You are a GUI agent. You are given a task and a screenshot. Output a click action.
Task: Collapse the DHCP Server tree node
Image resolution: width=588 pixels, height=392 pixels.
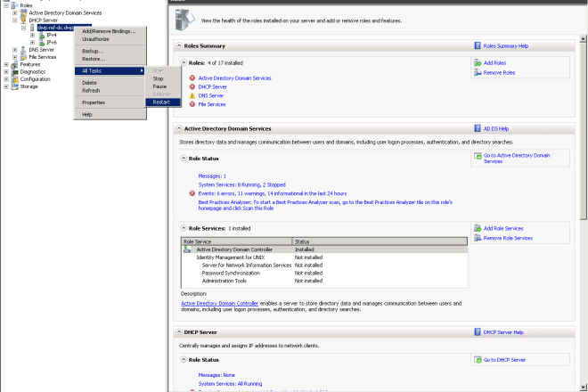14,20
